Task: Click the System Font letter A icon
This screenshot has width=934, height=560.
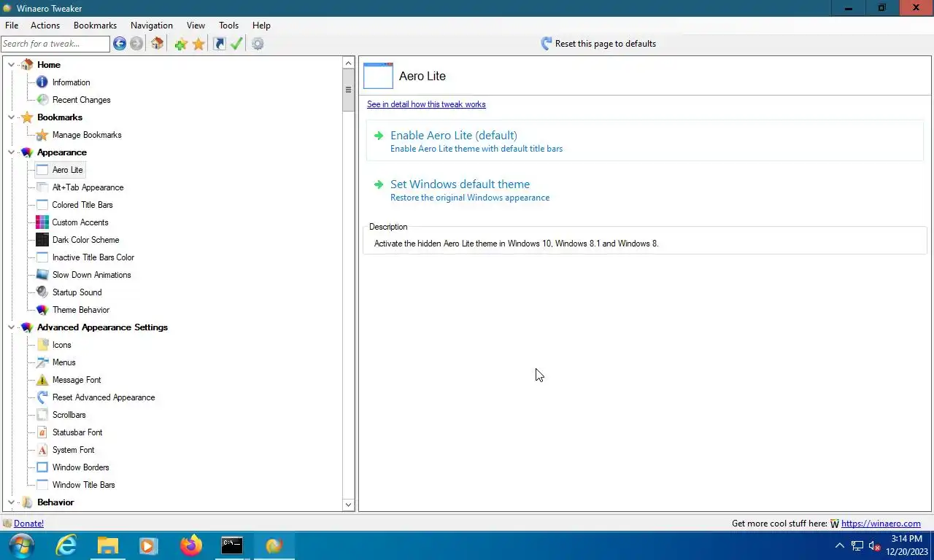Action: tap(42, 450)
